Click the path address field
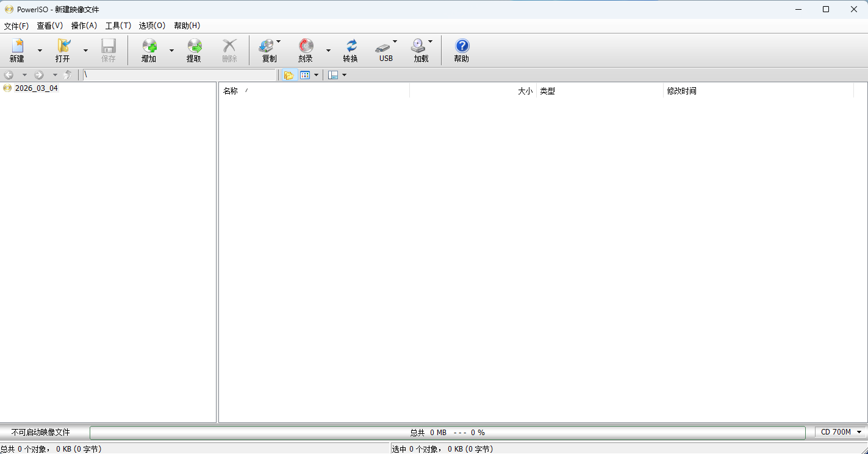The width and height of the screenshot is (868, 454). coord(179,75)
